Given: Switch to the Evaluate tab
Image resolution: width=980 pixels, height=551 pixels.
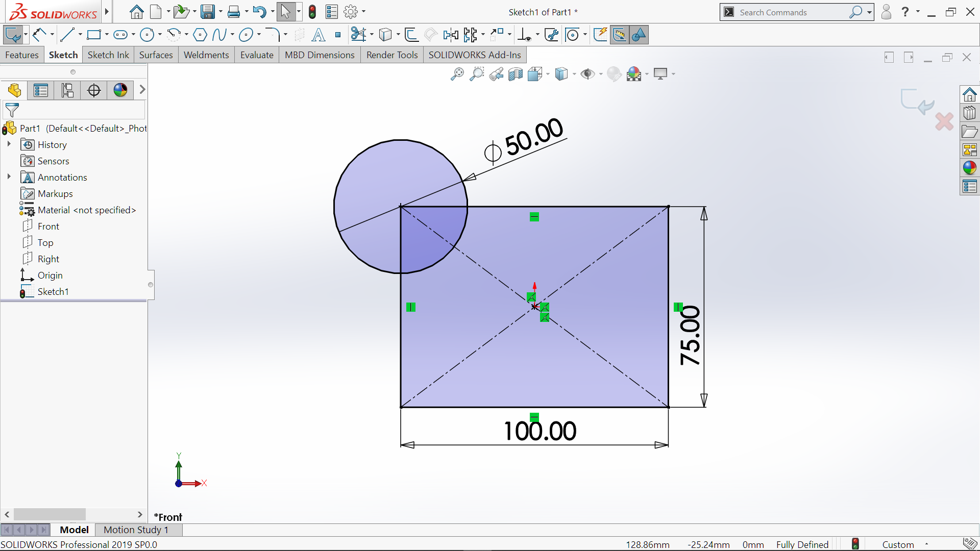Looking at the screenshot, I should (x=257, y=55).
